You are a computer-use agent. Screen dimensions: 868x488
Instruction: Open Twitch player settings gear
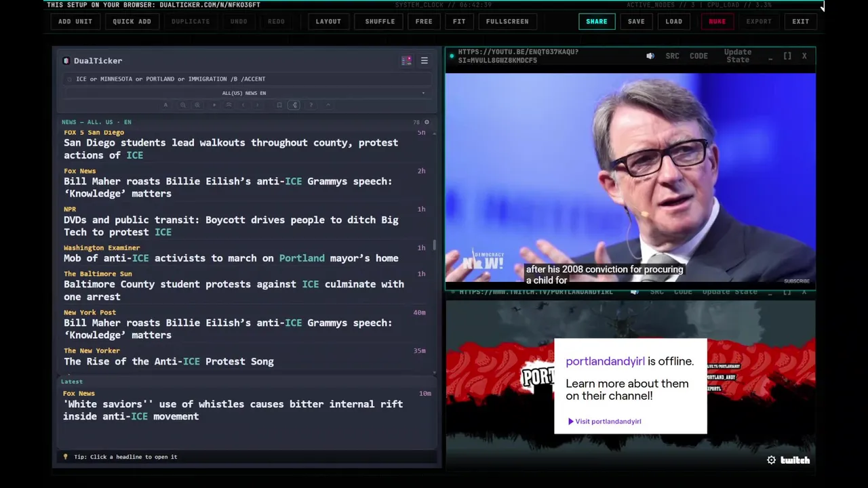[x=771, y=460]
